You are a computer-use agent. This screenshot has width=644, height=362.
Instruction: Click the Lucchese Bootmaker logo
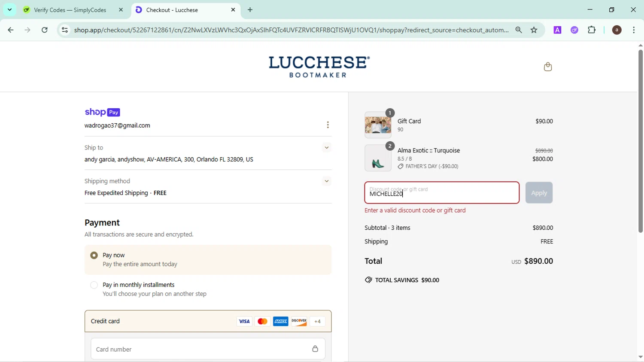point(319,67)
